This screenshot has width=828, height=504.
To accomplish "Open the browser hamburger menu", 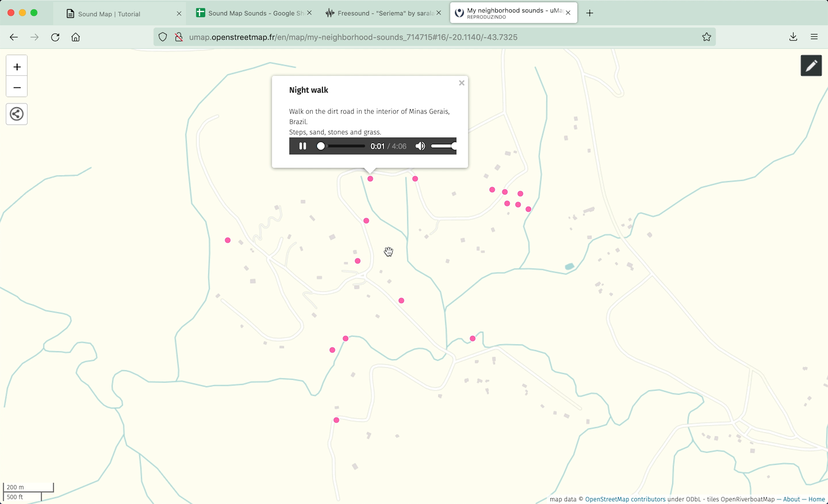I will click(x=814, y=37).
